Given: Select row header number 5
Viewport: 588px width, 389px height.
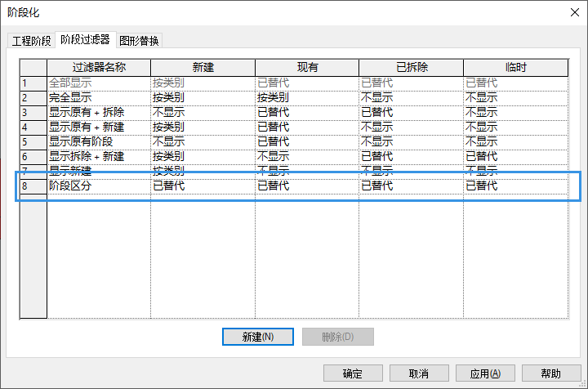Looking at the screenshot, I should 33,142.
